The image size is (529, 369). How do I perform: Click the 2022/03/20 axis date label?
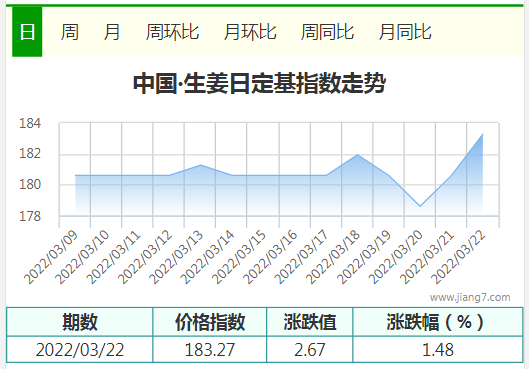[x=396, y=257]
